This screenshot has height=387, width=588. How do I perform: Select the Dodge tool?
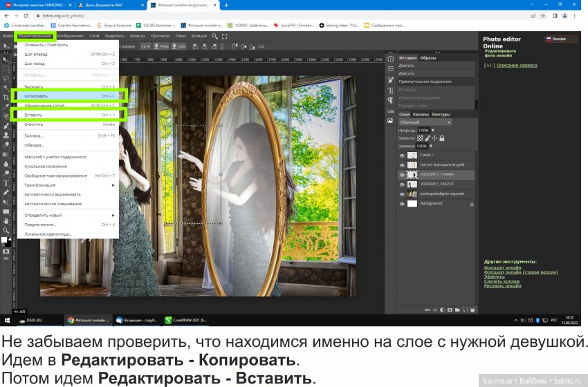[6, 173]
